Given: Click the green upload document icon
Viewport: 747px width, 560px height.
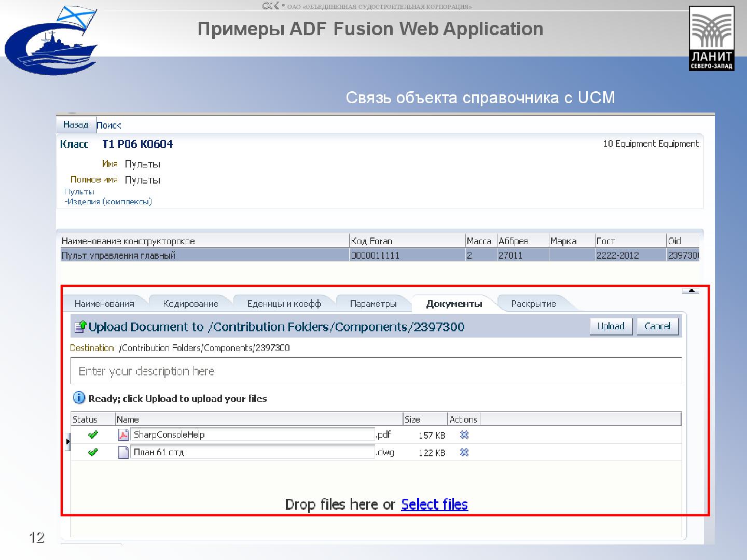Looking at the screenshot, I should coord(81,327).
